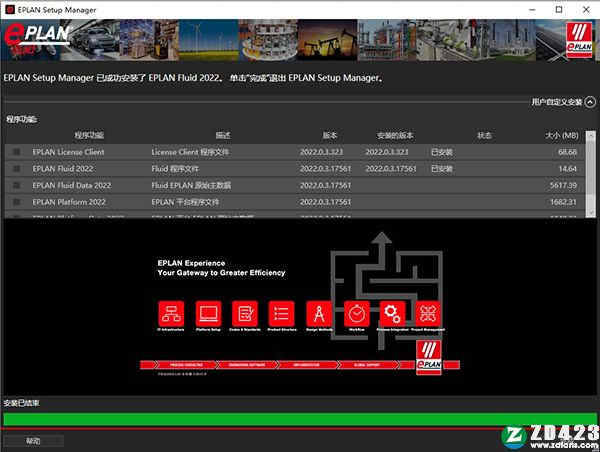
Task: Click the Codes & Standards icon
Action: (x=245, y=312)
